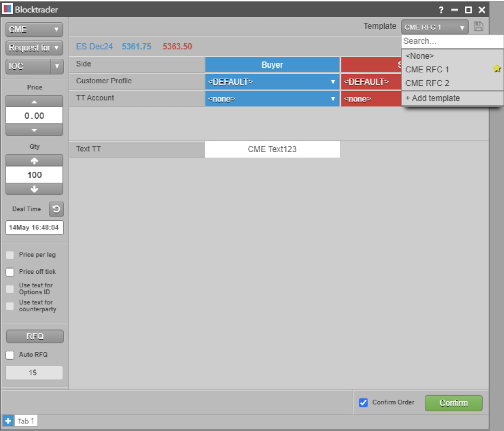Add a new tab with plus icon
The width and height of the screenshot is (504, 431).
coord(8,421)
